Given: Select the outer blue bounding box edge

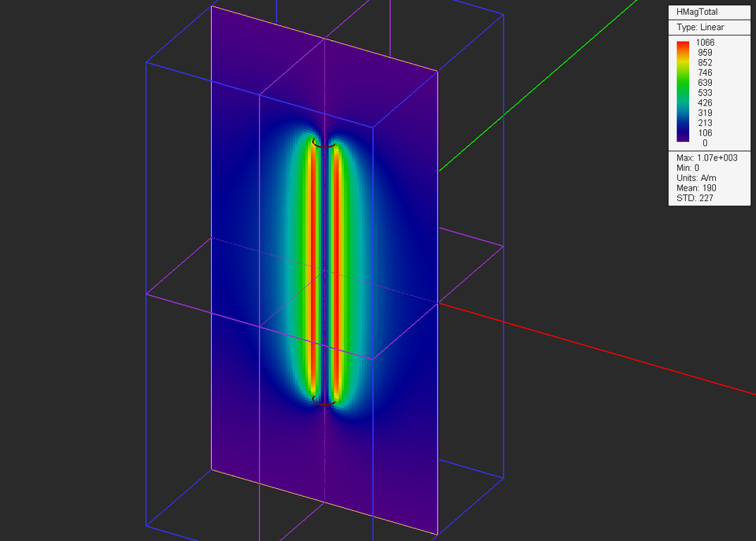Looking at the screenshot, I should click(146, 236).
